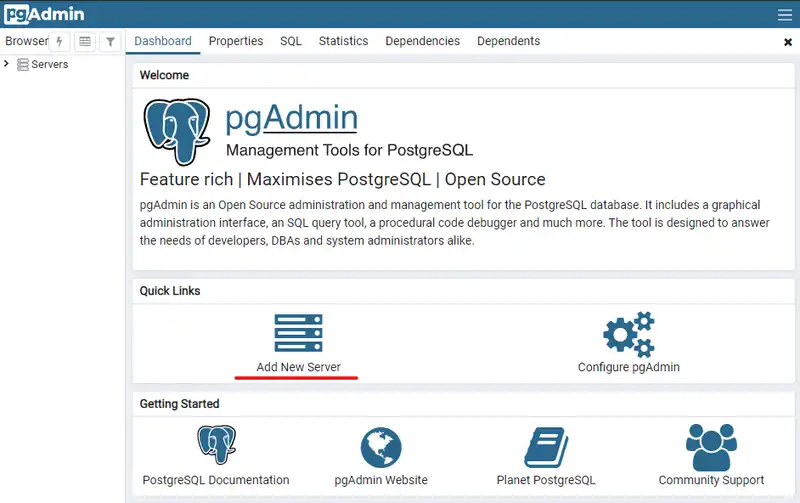Click the View Data grid icon
Viewport: 800px width, 503px height.
[85, 42]
